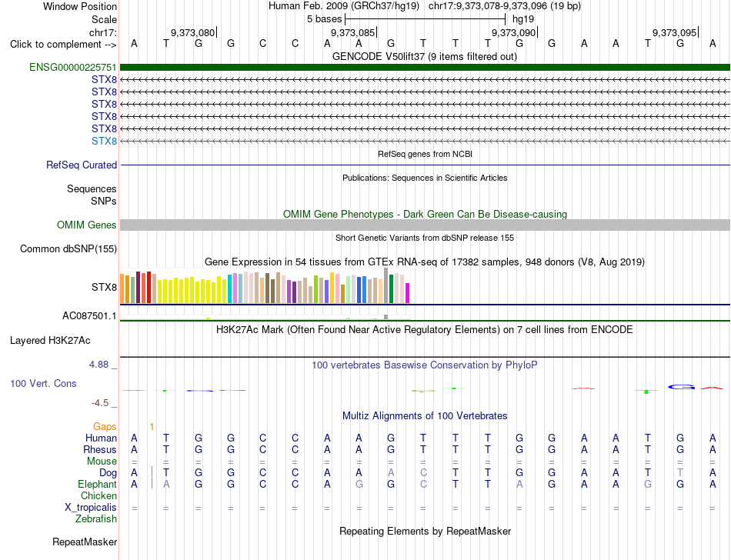Open the GTEx Gene Expression track title
Screen dimensions: 731x560
click(424, 262)
